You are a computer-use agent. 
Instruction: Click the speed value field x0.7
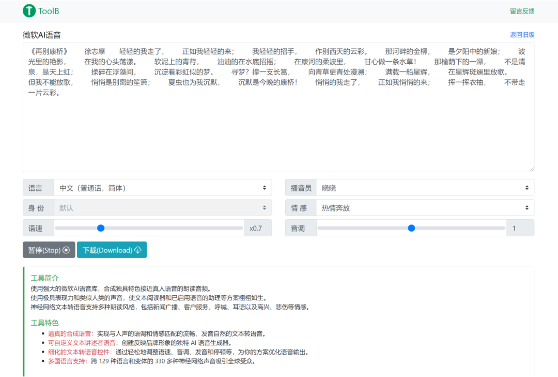(x=258, y=228)
